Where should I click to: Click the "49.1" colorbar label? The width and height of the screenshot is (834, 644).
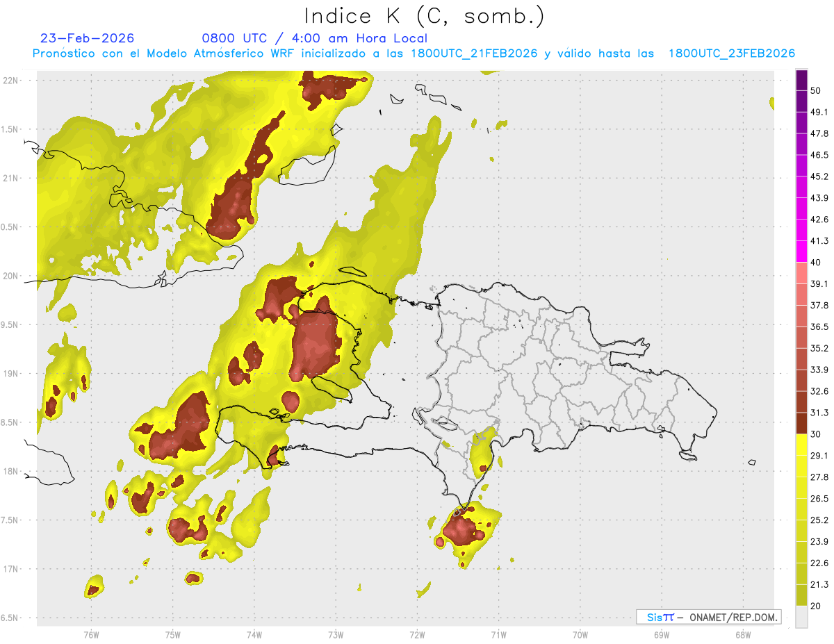tap(819, 112)
